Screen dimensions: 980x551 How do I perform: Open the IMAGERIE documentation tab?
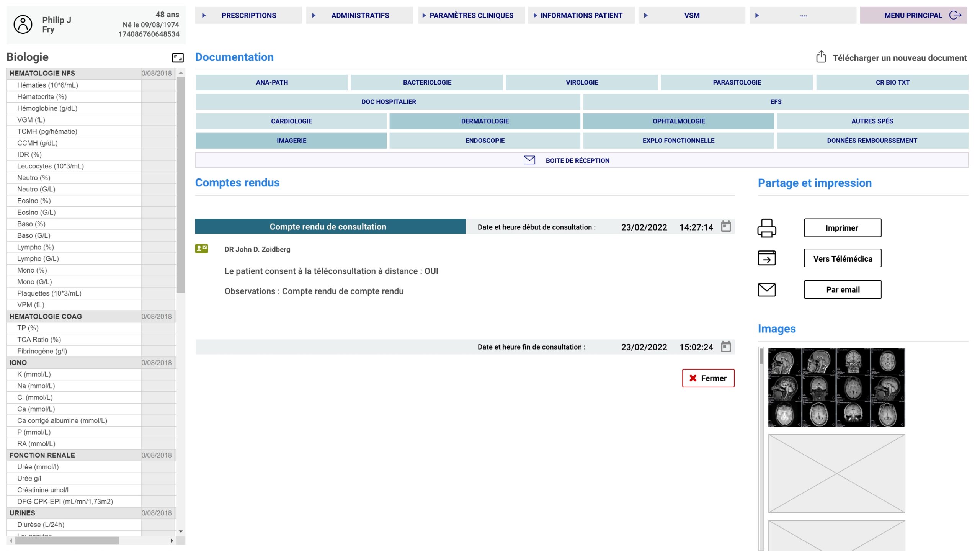[x=291, y=141]
